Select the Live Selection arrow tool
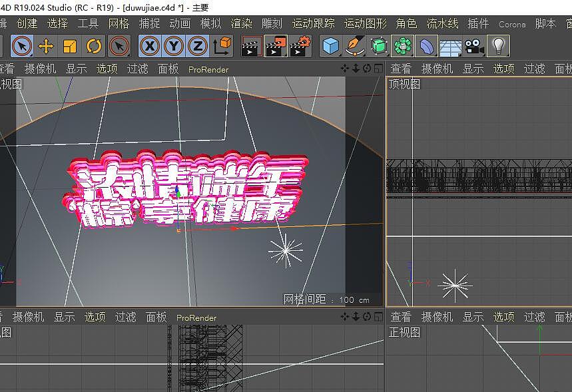Screen dimensions: 572x392 (x=22, y=47)
